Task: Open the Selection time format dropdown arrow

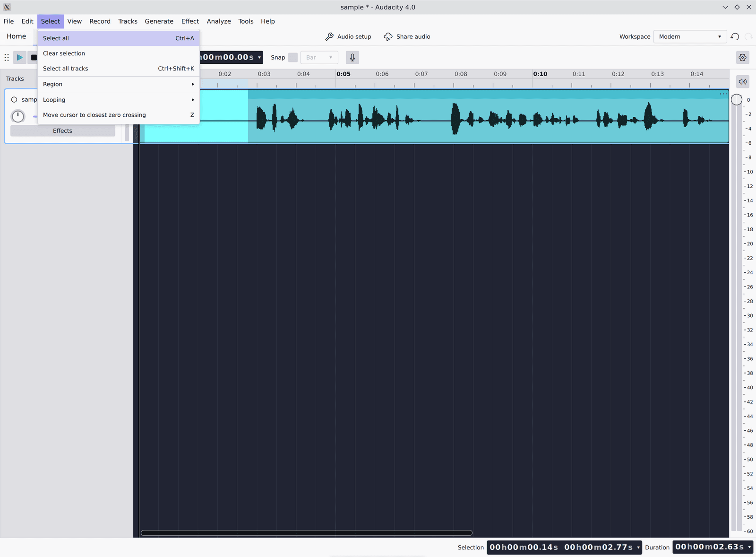Action: tap(638, 548)
